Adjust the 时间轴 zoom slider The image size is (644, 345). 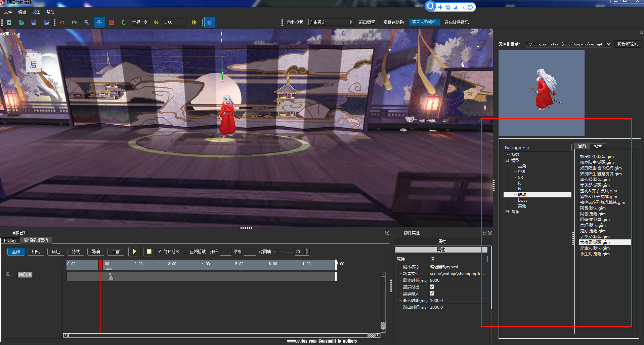click(283, 252)
